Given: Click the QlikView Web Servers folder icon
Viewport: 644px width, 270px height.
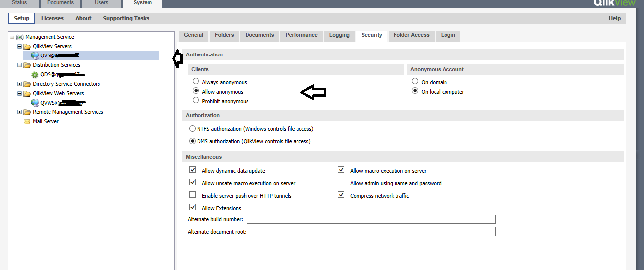Looking at the screenshot, I should pos(27,93).
